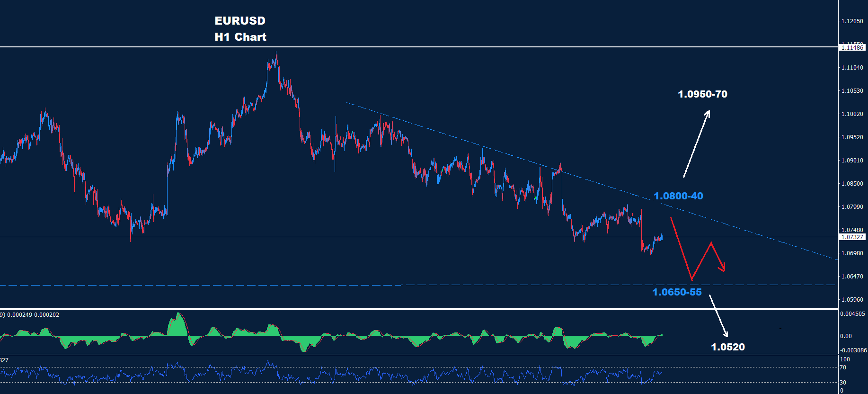
Task: Click the EURUSD chart title
Action: (x=240, y=21)
